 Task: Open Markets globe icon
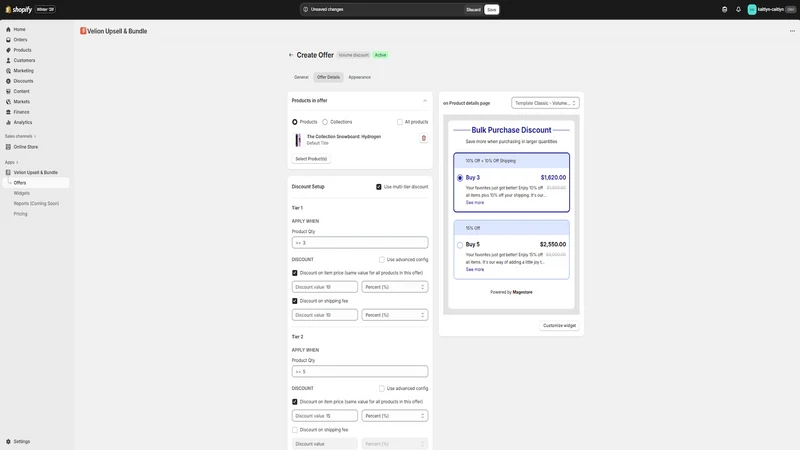click(8, 102)
